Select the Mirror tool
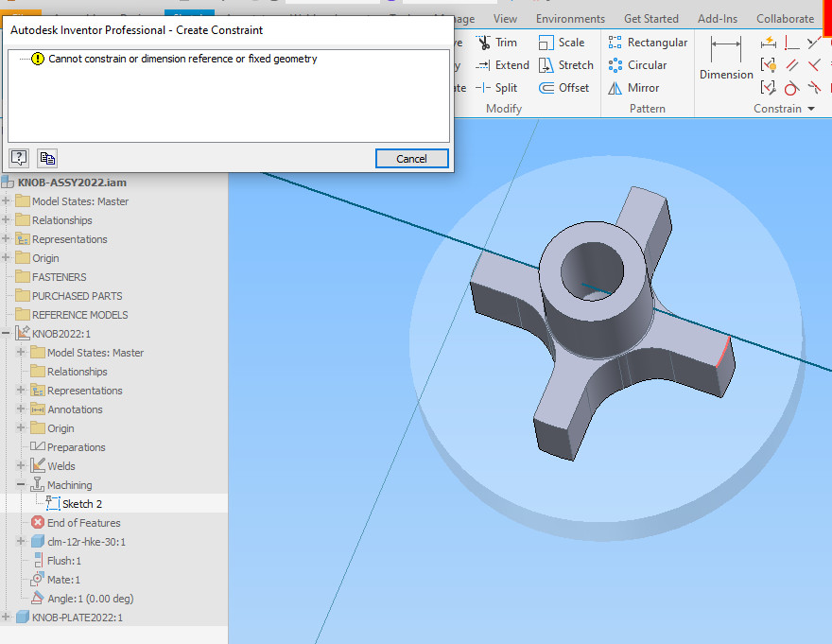This screenshot has height=644, width=832. 645,87
